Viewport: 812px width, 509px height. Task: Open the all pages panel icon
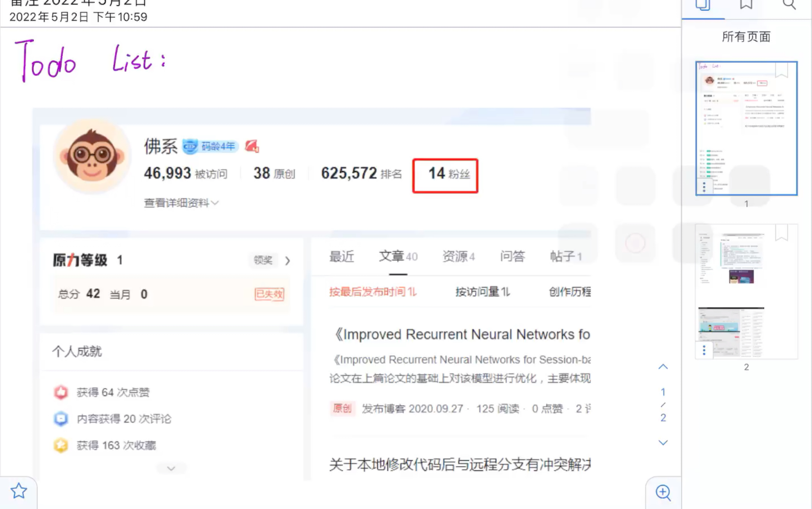tap(703, 5)
